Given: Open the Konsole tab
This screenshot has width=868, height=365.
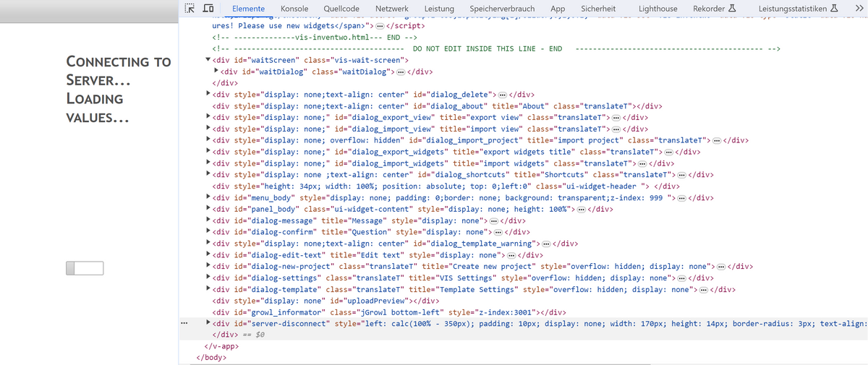Looking at the screenshot, I should 294,9.
